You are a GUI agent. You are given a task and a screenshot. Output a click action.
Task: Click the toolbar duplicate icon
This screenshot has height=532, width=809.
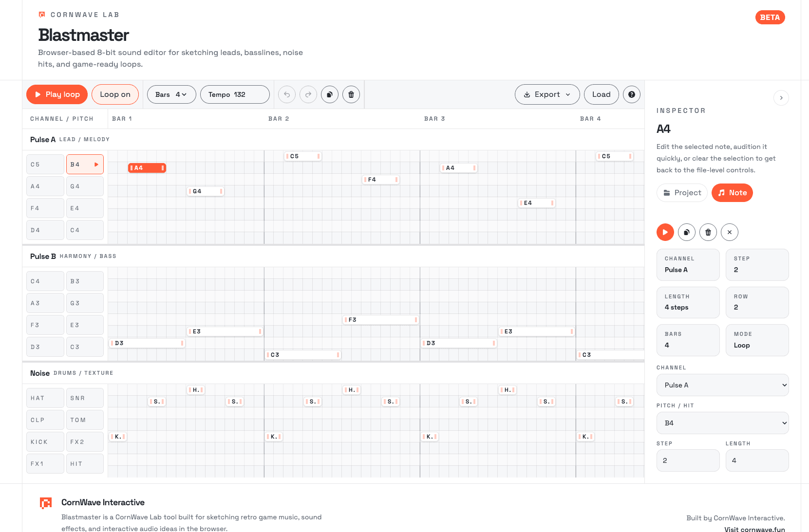click(x=330, y=94)
